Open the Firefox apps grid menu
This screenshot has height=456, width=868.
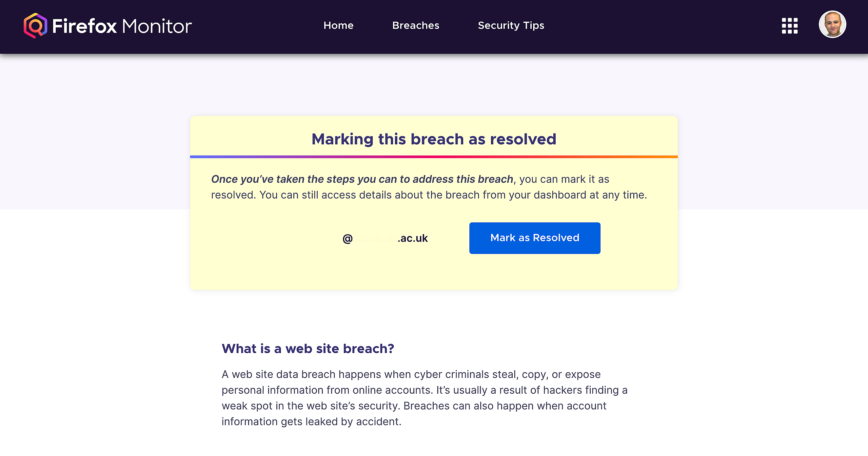pyautogui.click(x=789, y=26)
